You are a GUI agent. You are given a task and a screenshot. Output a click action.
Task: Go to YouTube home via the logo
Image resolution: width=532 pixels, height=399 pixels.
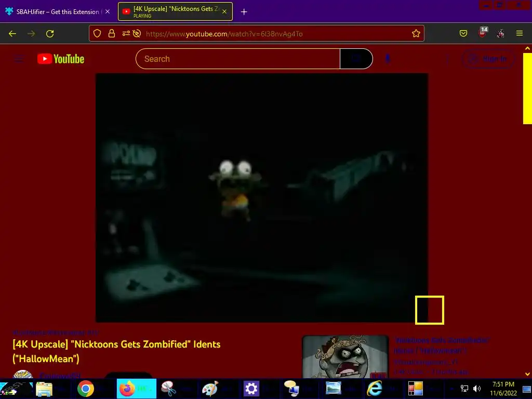tap(61, 59)
